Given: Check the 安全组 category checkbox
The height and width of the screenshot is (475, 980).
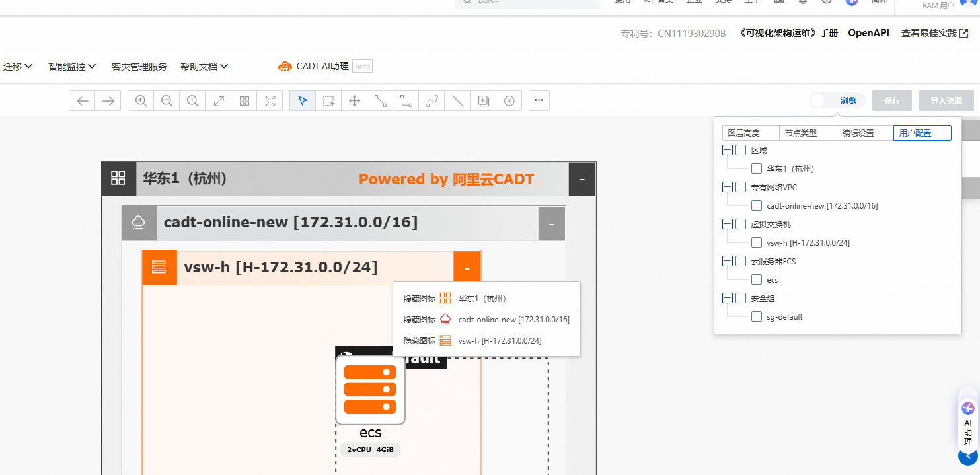Looking at the screenshot, I should (x=741, y=298).
